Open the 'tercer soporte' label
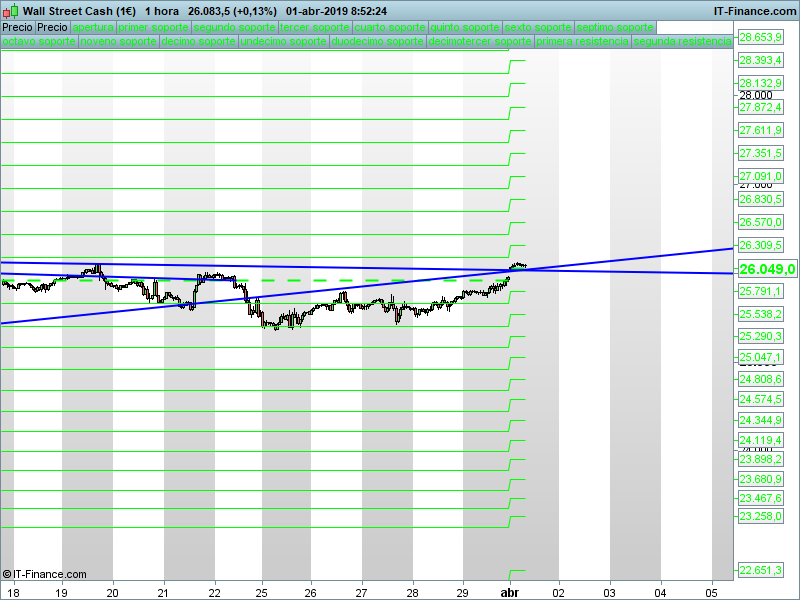The image size is (800, 600). coord(314,27)
